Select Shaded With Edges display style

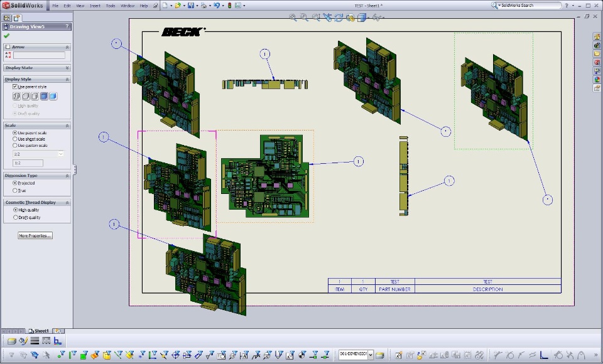pyautogui.click(x=44, y=96)
